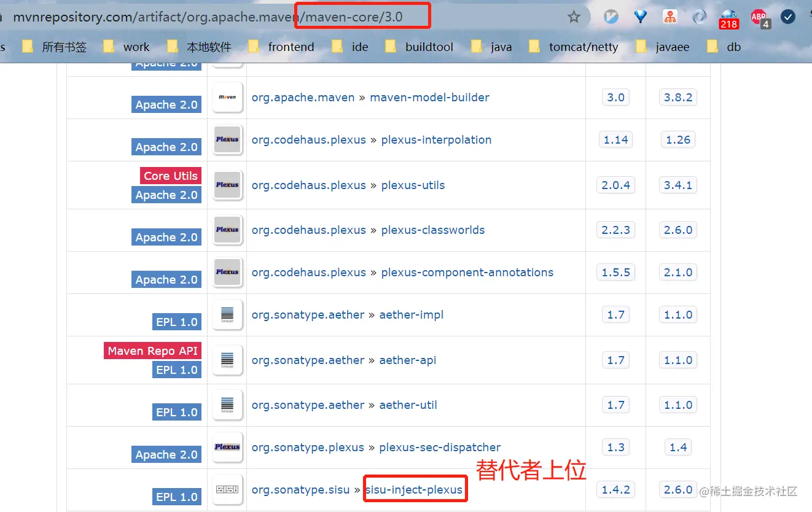Open the plexus-component-annotations artifact link
Viewport: 812px width, 512px height.
coord(467,272)
